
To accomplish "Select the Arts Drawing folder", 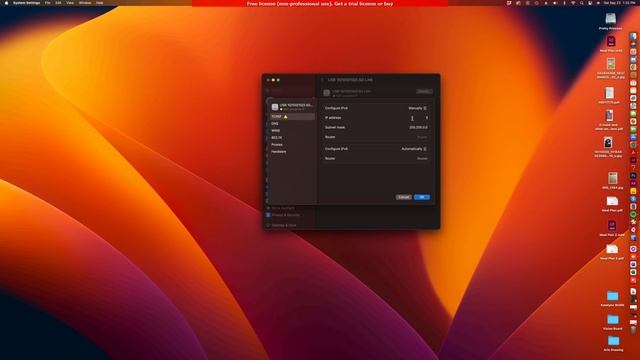I will [613, 341].
